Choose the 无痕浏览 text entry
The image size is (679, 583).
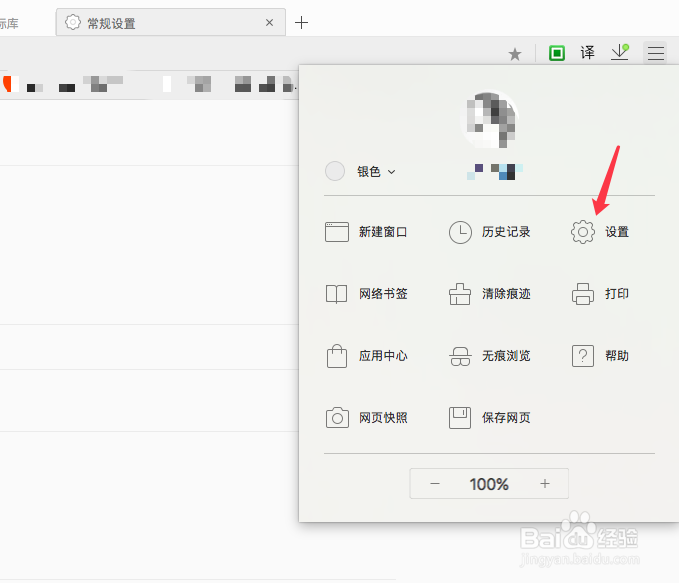(x=506, y=356)
